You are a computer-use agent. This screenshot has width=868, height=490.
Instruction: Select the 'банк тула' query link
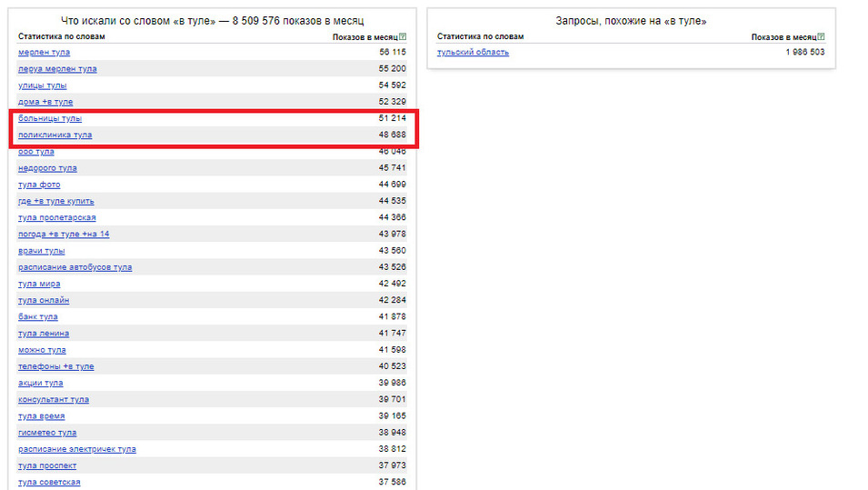coord(38,317)
